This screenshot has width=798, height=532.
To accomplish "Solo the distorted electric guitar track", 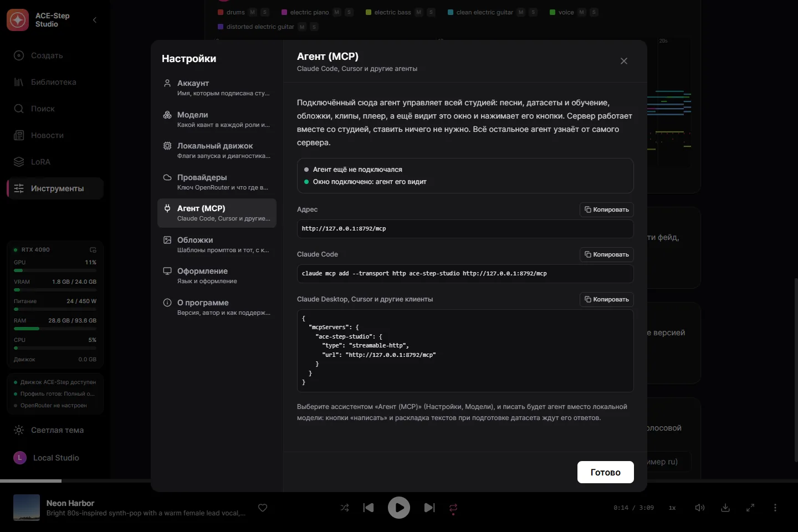I will coord(314,27).
